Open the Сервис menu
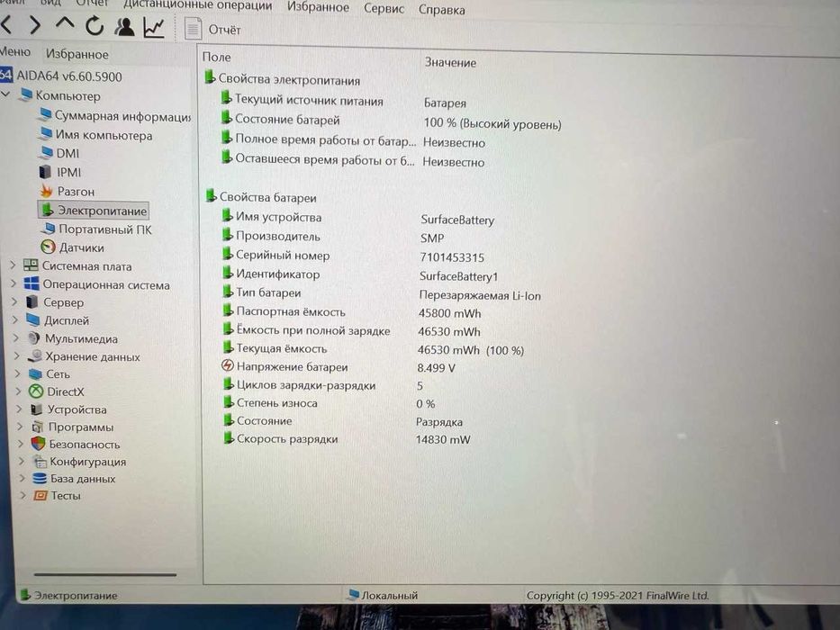This screenshot has height=630, width=840. pos(384,9)
